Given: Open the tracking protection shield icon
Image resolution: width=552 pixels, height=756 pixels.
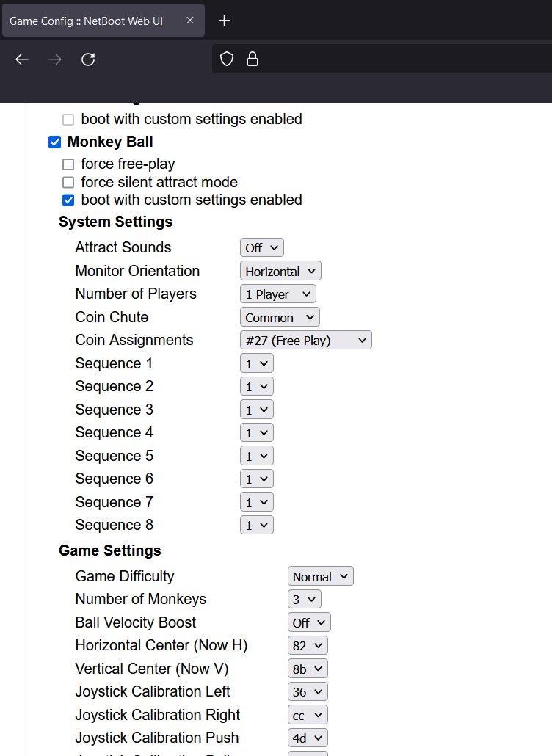Looking at the screenshot, I should [227, 59].
